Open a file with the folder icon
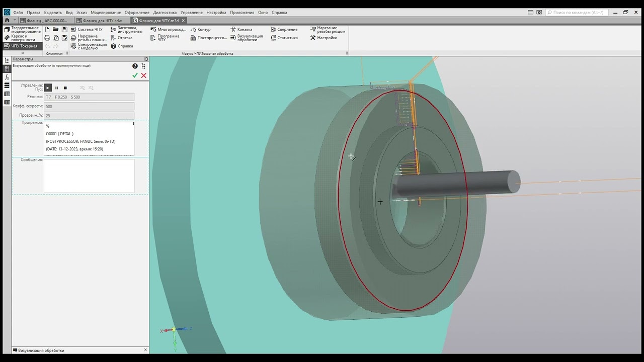The image size is (644, 362). 56,29
